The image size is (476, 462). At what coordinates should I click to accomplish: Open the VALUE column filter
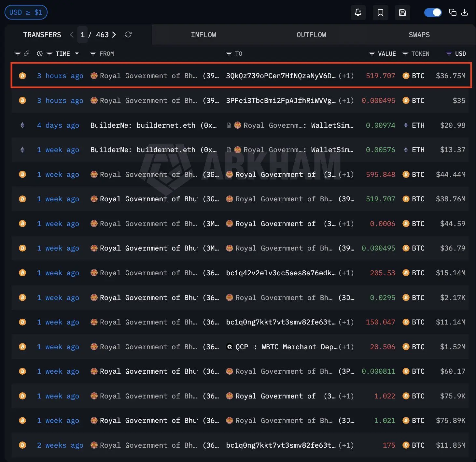pyautogui.click(x=371, y=53)
